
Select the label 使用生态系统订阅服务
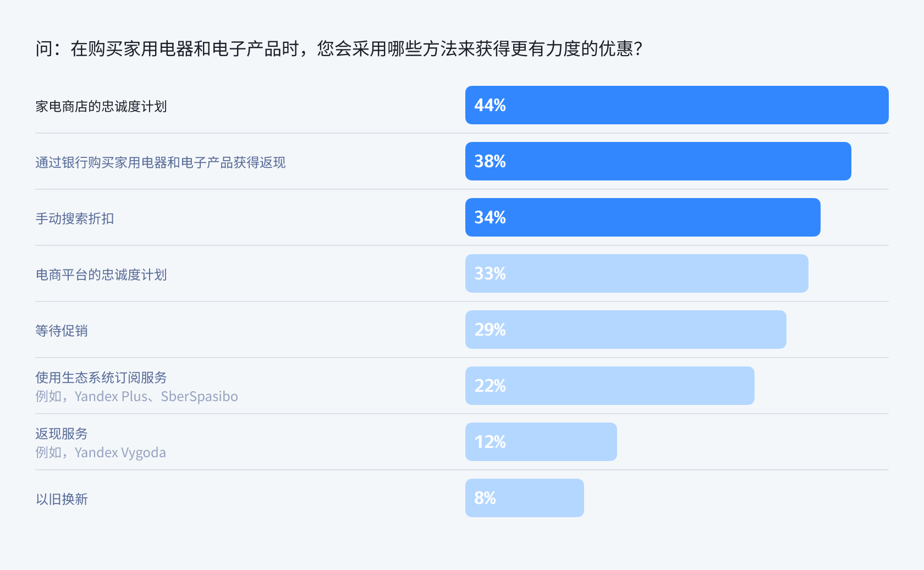[x=101, y=377]
